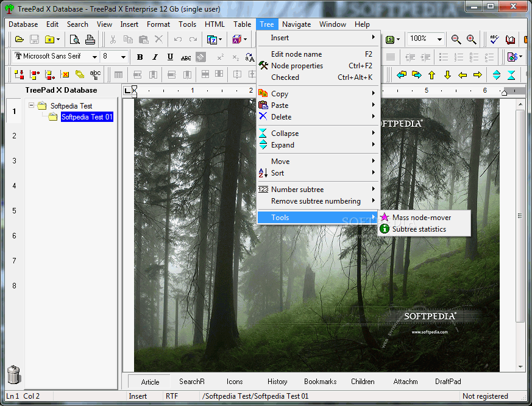Click the cyan collapse tree icon
This screenshot has height=406, width=532.
coord(511,75)
